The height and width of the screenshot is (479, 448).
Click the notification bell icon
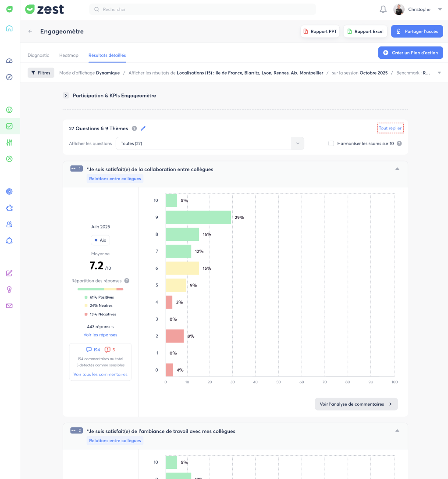(x=383, y=10)
